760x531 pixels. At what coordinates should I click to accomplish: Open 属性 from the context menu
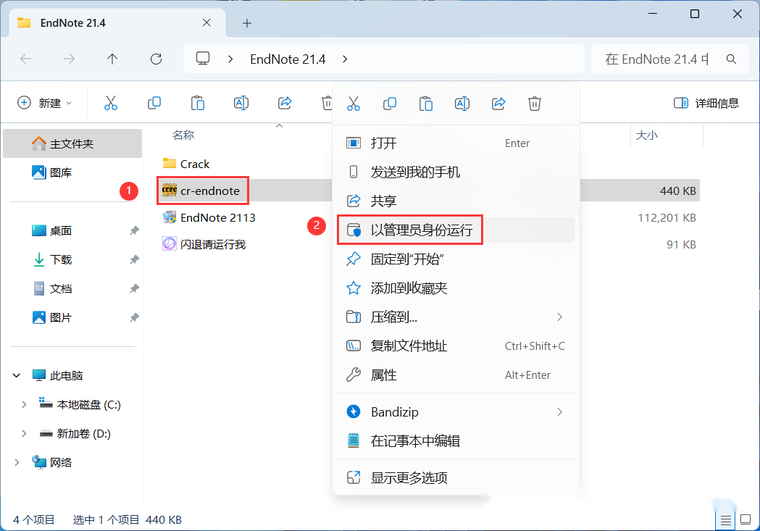pos(456,375)
